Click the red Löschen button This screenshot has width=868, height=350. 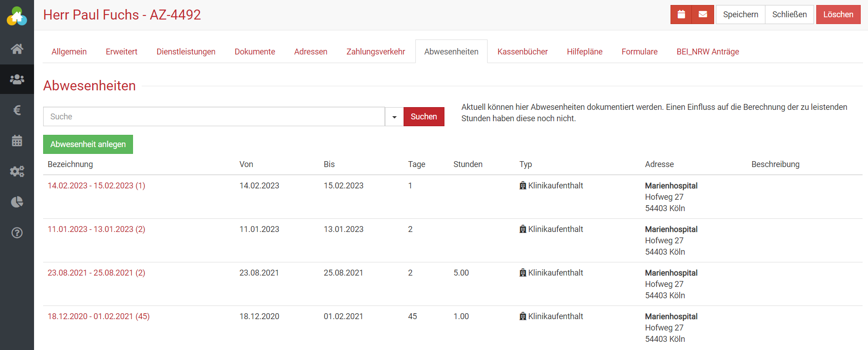[838, 15]
